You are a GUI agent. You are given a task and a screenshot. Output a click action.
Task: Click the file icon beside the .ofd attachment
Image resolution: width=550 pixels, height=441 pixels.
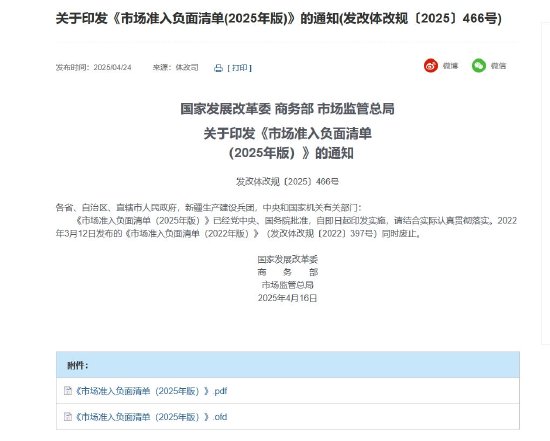click(x=68, y=416)
